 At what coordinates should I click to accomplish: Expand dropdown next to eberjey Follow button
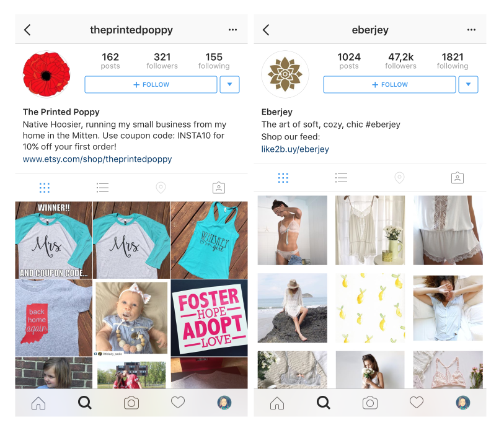coord(468,84)
